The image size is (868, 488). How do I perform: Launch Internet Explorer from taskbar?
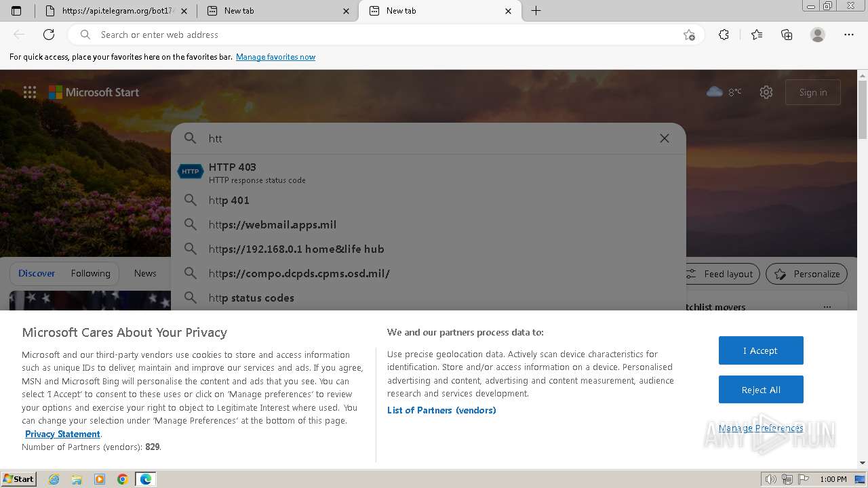(x=54, y=479)
